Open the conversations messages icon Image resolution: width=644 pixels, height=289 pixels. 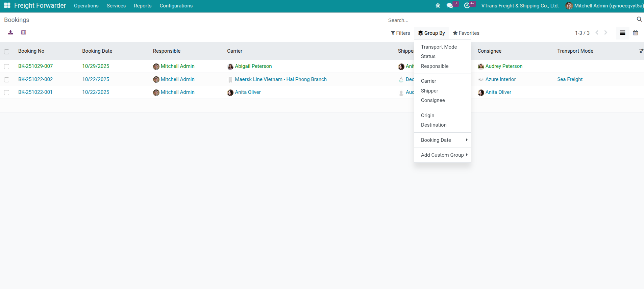(x=450, y=6)
